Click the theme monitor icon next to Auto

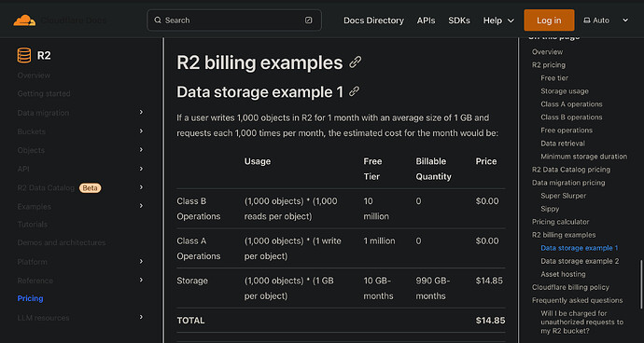[587, 21]
